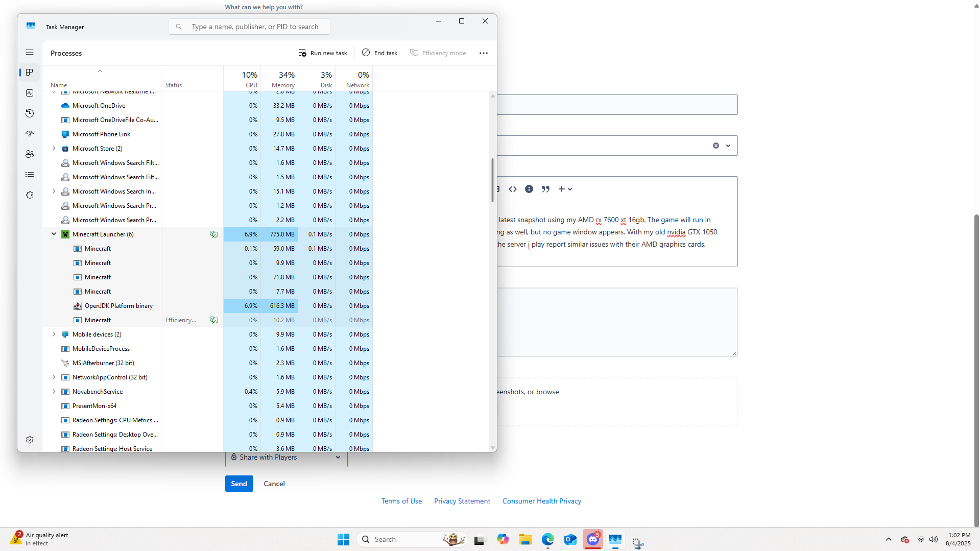Image resolution: width=980 pixels, height=551 pixels.
Task: Select the MSIAfterburner (32 bit) process
Action: [208, 363]
